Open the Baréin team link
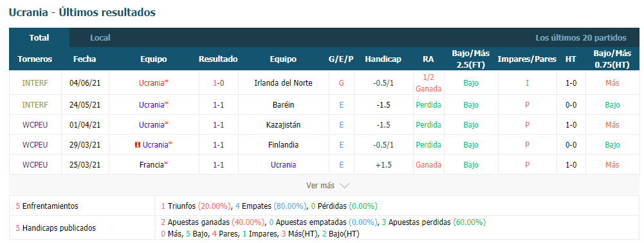644x243 pixels. [283, 105]
